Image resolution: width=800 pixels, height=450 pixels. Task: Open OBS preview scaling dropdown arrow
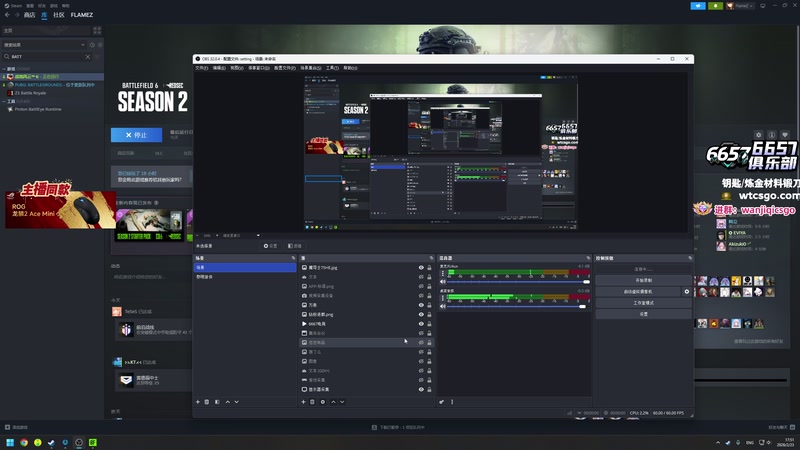[x=258, y=236]
